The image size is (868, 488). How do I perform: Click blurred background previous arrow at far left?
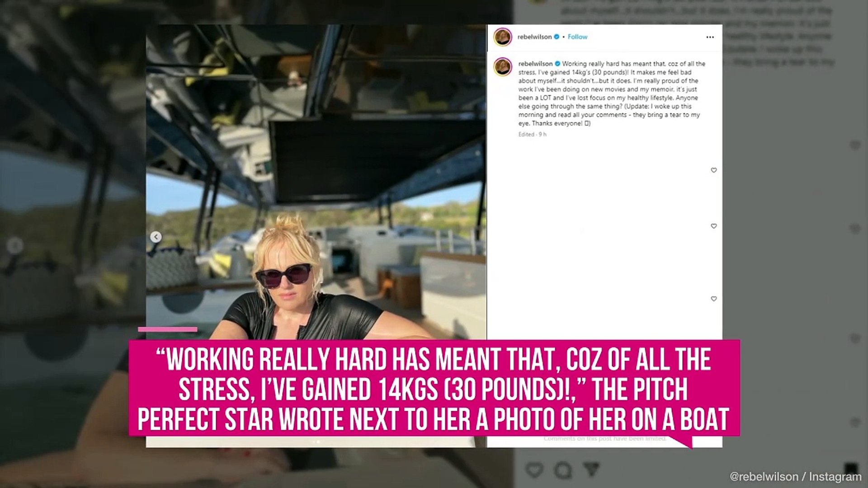(x=15, y=245)
